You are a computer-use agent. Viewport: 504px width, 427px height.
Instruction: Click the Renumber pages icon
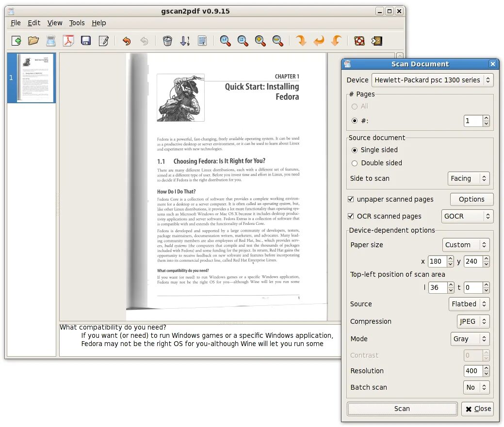coord(185,41)
